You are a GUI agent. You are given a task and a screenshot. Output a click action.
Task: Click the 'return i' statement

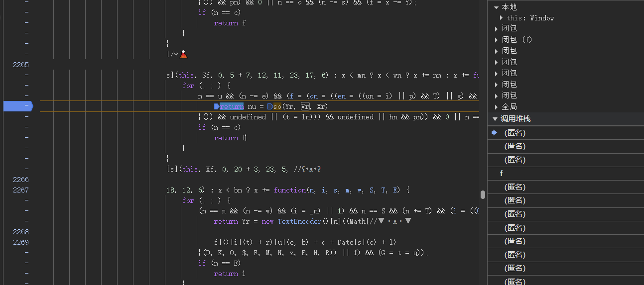(x=230, y=274)
